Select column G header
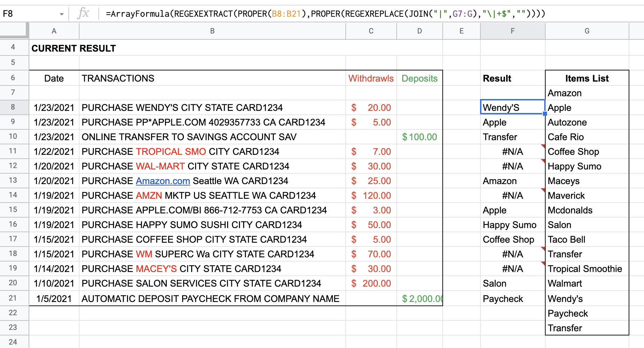This screenshot has height=348, width=644. pos(587,31)
